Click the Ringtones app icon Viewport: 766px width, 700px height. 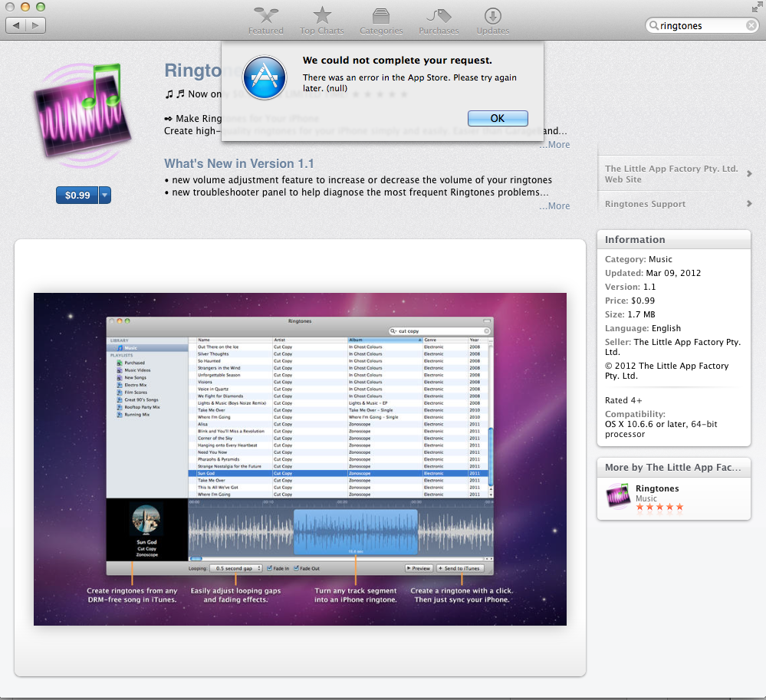82,115
